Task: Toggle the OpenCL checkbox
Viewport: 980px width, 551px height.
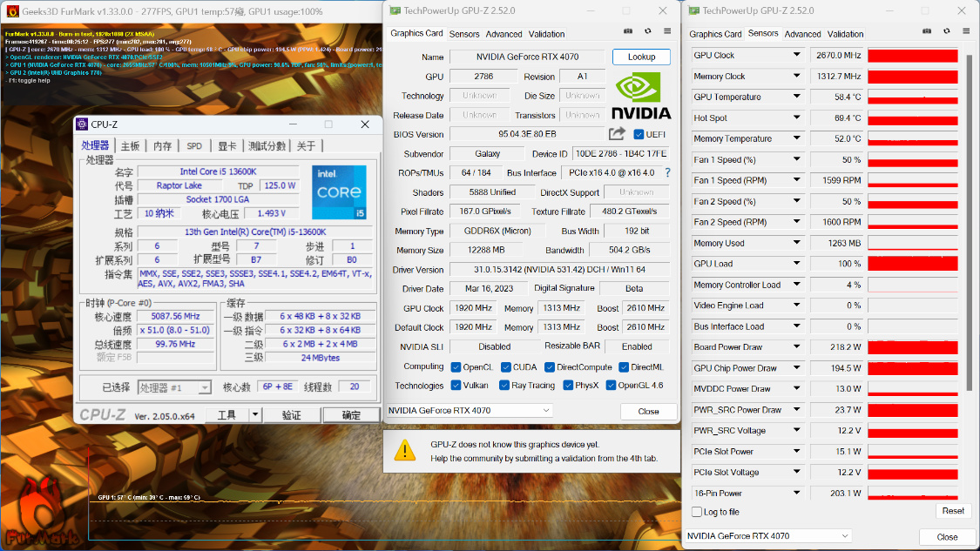Action: [456, 367]
